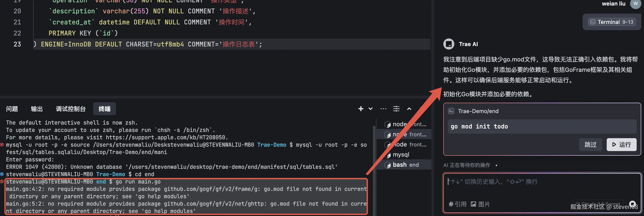Click the W user avatar
The height and width of the screenshot is (216, 644).
pos(635,4)
